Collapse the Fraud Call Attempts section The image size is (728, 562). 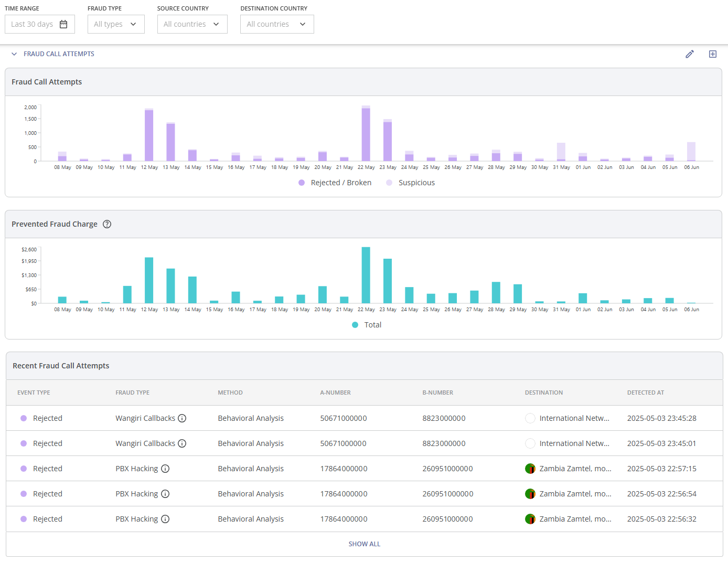[14, 54]
